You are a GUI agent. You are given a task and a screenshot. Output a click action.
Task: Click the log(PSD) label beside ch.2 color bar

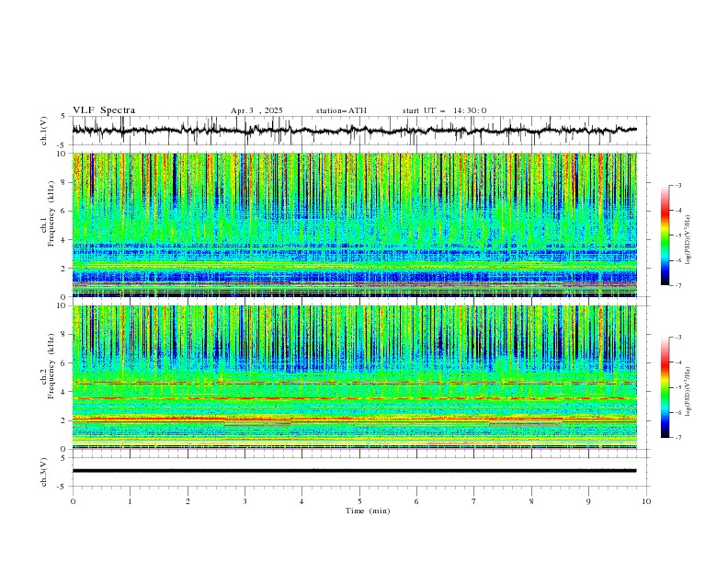688,392
